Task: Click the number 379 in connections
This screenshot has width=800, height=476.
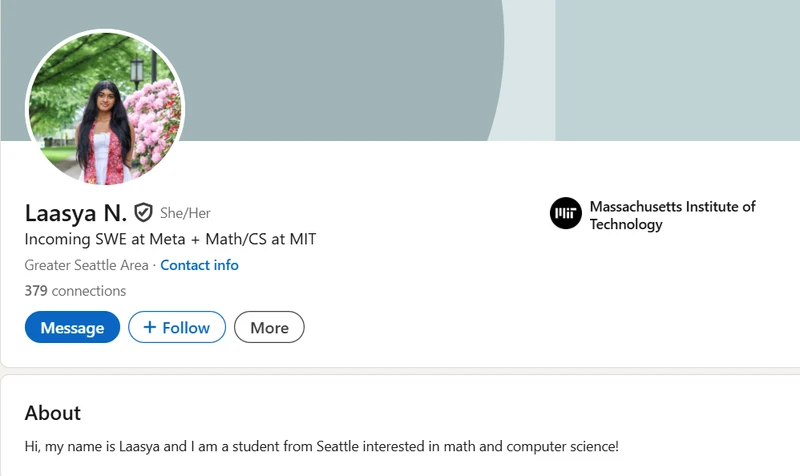Action: click(36, 291)
